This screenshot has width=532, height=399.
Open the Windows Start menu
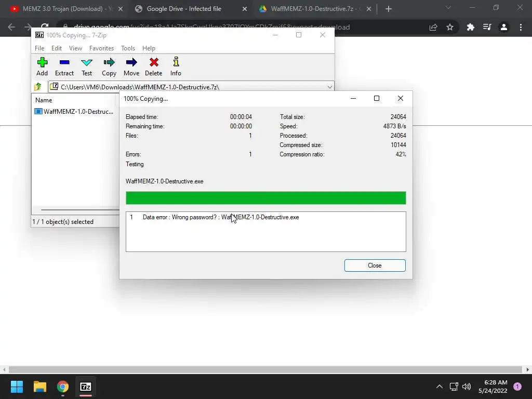(17, 387)
